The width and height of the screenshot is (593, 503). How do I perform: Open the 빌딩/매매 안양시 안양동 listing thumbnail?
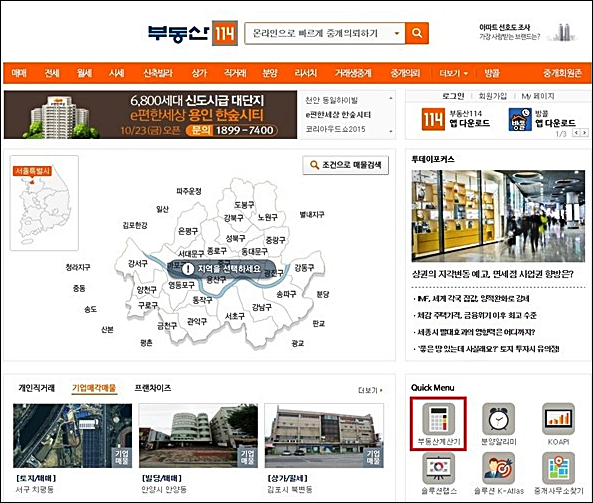pyautogui.click(x=198, y=436)
